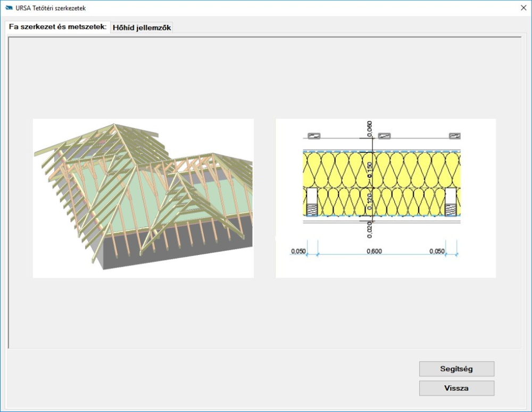Click the left roof batten symbol

click(x=313, y=136)
